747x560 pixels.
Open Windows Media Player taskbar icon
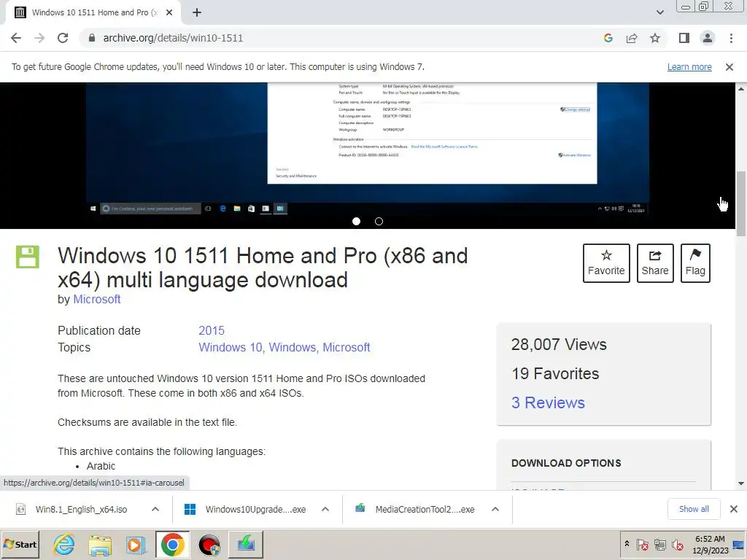click(x=135, y=545)
